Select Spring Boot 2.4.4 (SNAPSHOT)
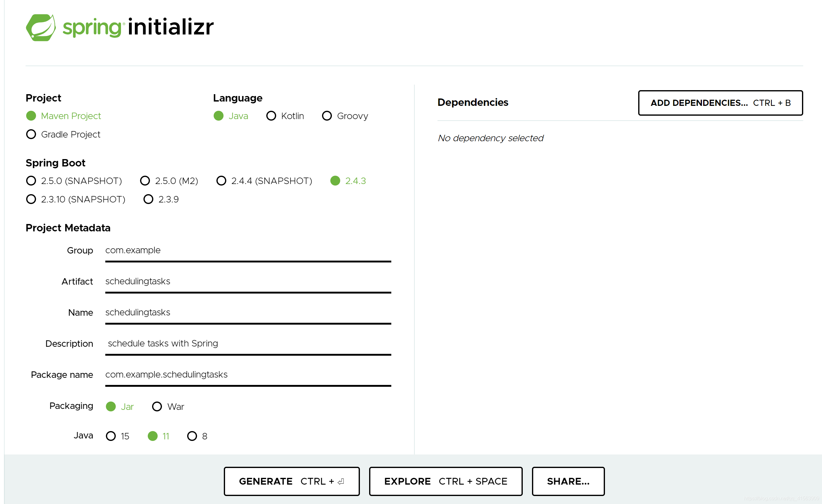Image resolution: width=822 pixels, height=504 pixels. coord(264,181)
